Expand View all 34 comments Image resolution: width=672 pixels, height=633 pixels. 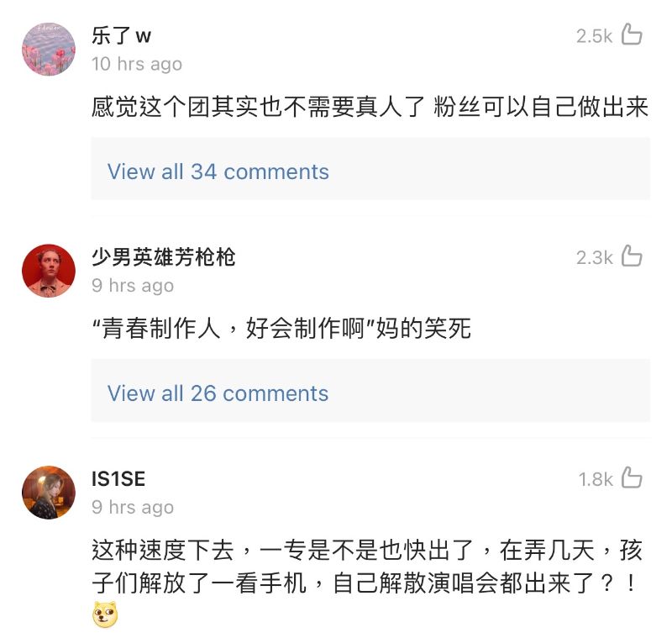click(x=218, y=171)
